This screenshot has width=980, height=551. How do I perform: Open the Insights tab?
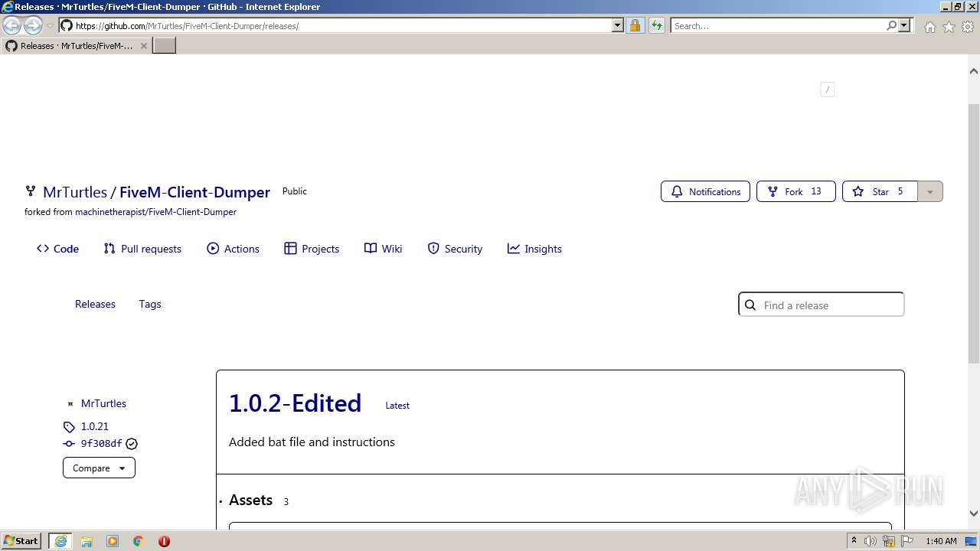pos(534,249)
